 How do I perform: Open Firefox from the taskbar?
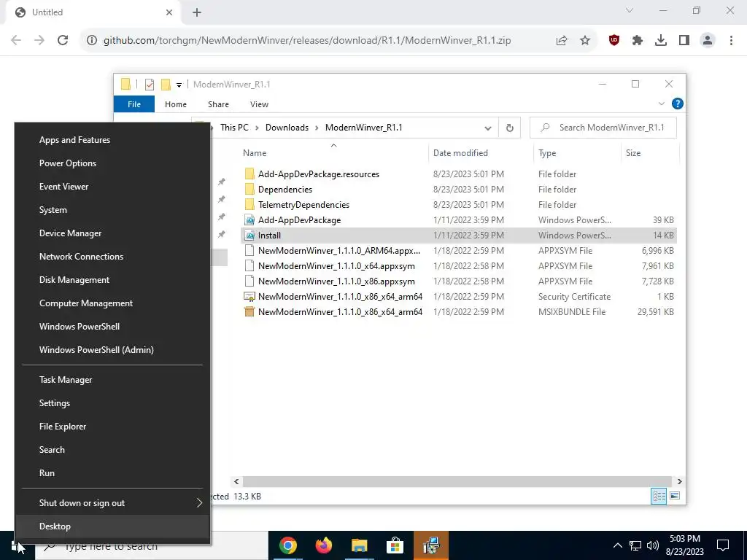point(323,545)
